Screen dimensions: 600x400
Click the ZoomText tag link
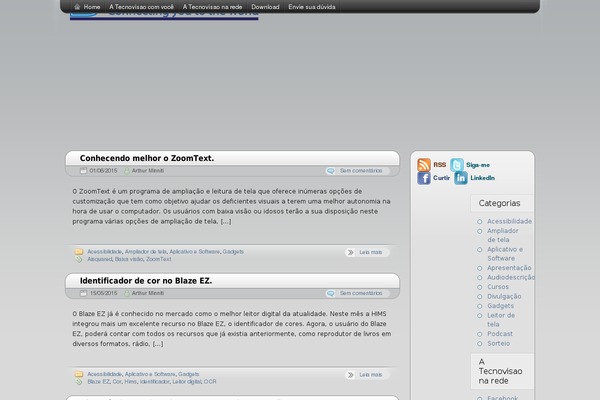point(158,259)
